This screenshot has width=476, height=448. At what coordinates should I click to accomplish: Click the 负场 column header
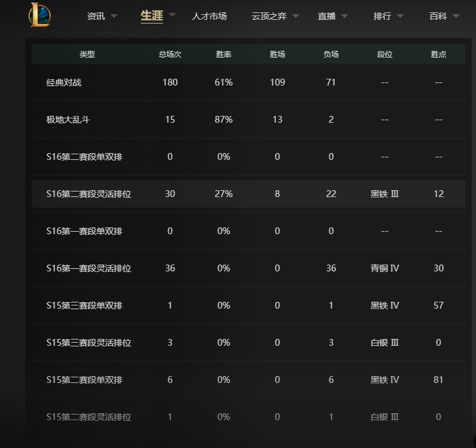click(331, 55)
